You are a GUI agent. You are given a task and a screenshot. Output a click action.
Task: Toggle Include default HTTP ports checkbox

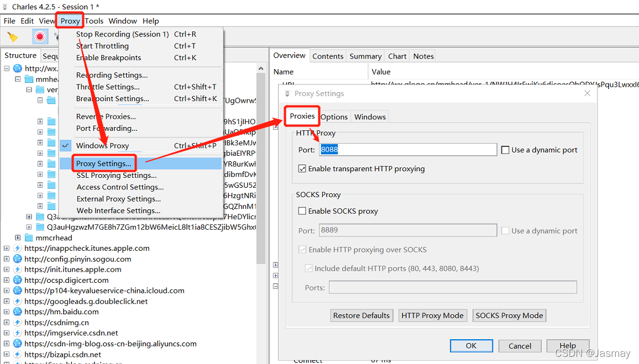[x=308, y=268]
